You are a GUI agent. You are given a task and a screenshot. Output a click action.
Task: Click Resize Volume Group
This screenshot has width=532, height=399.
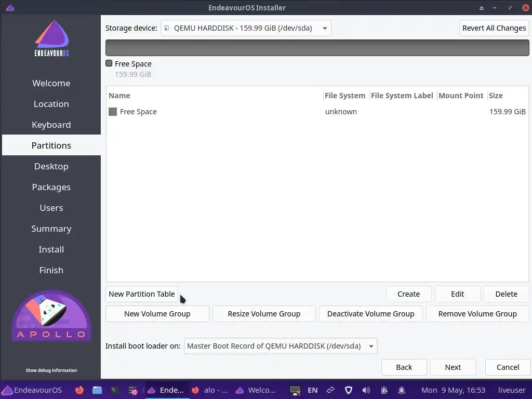(x=264, y=314)
